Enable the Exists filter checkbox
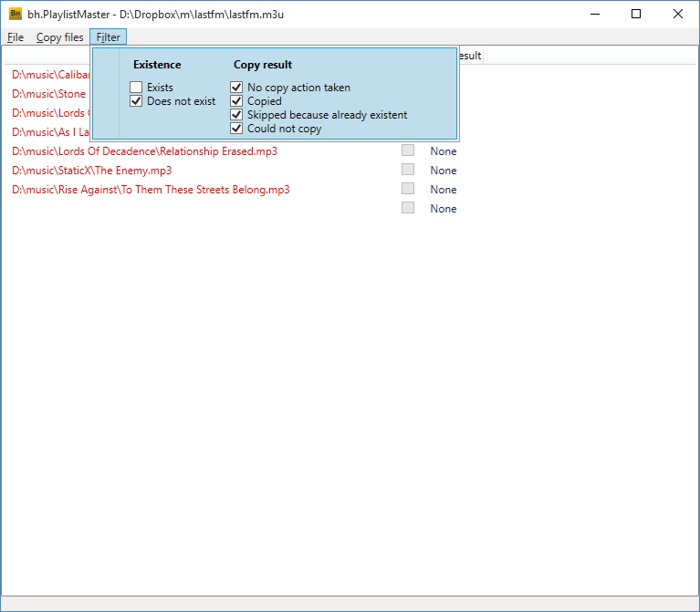 click(x=136, y=88)
